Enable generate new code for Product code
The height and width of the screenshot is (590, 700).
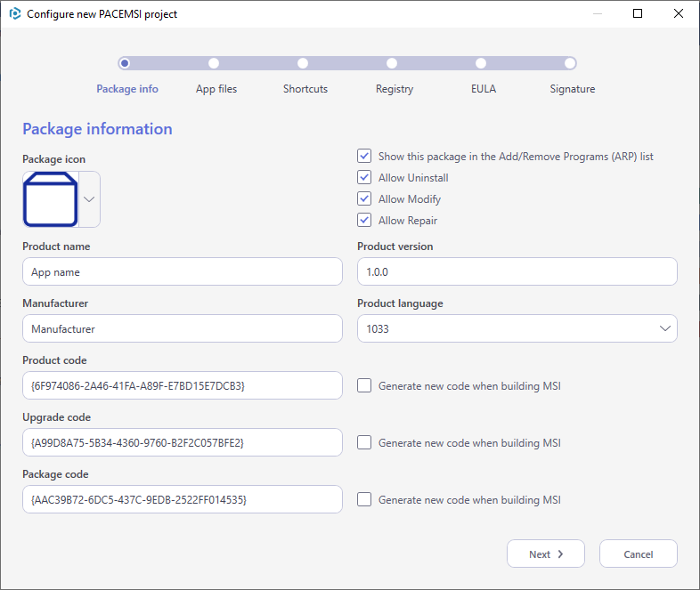364,385
